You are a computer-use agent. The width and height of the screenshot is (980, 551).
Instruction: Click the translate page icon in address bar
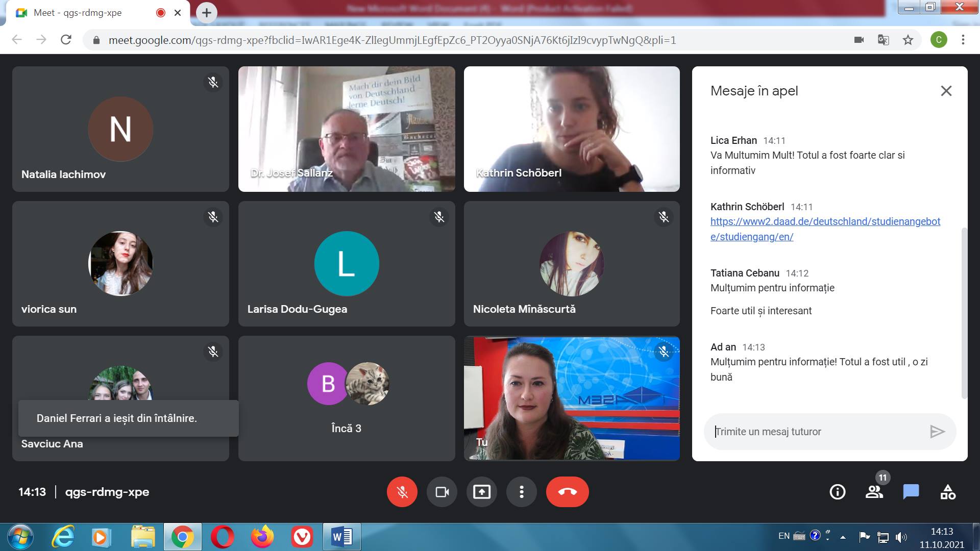(x=884, y=40)
